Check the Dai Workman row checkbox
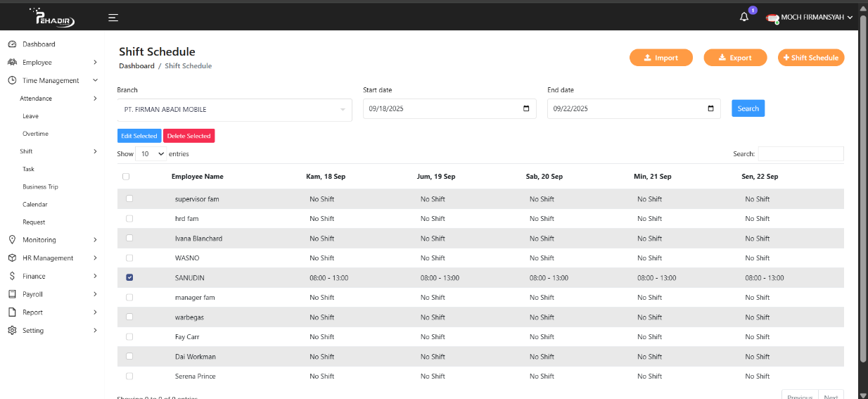This screenshot has width=868, height=399. (129, 356)
